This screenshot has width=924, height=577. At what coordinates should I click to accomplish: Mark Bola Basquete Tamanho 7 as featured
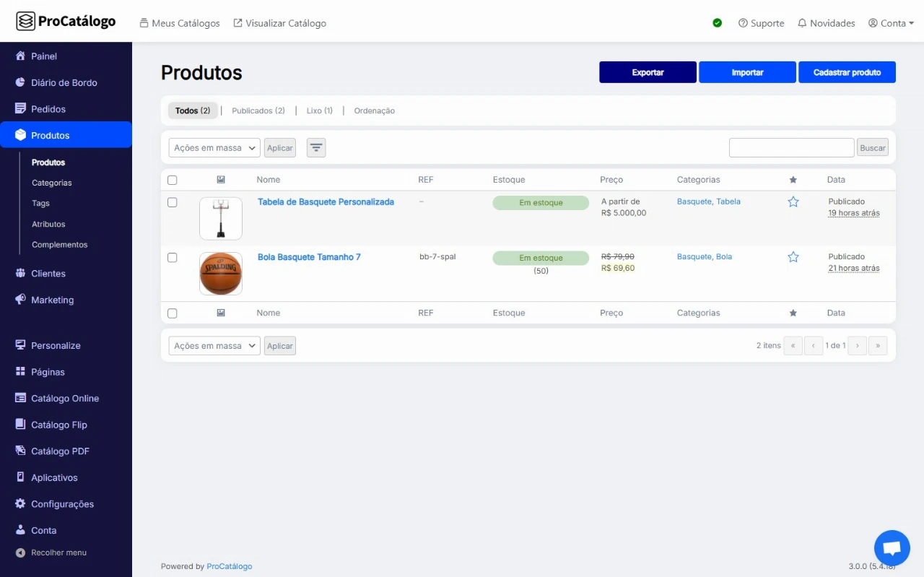click(793, 257)
